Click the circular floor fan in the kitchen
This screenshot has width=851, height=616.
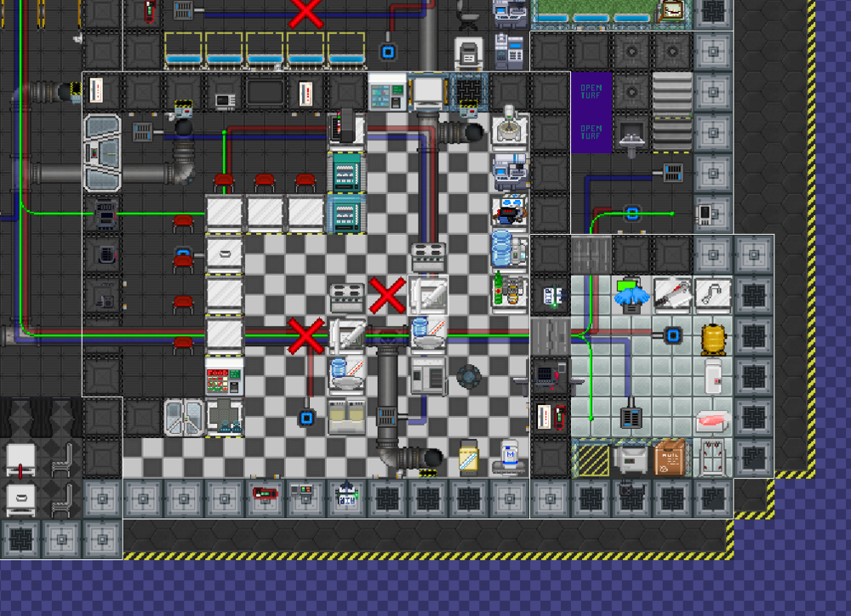click(x=469, y=375)
